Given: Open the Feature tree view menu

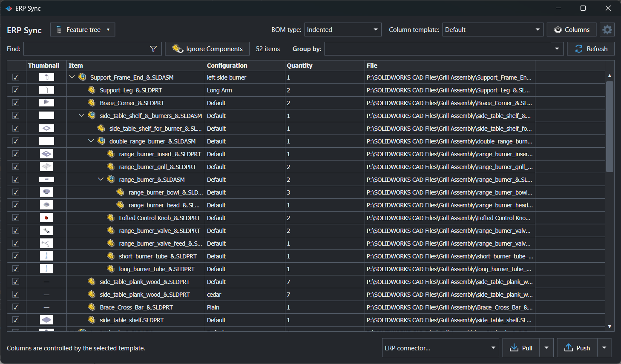Looking at the screenshot, I should pyautogui.click(x=83, y=30).
